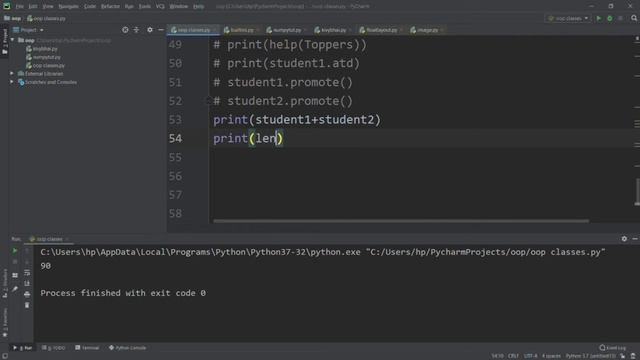Click the locate-file target icon in Project panel
This screenshot has height=360, width=640.
pos(125,30)
